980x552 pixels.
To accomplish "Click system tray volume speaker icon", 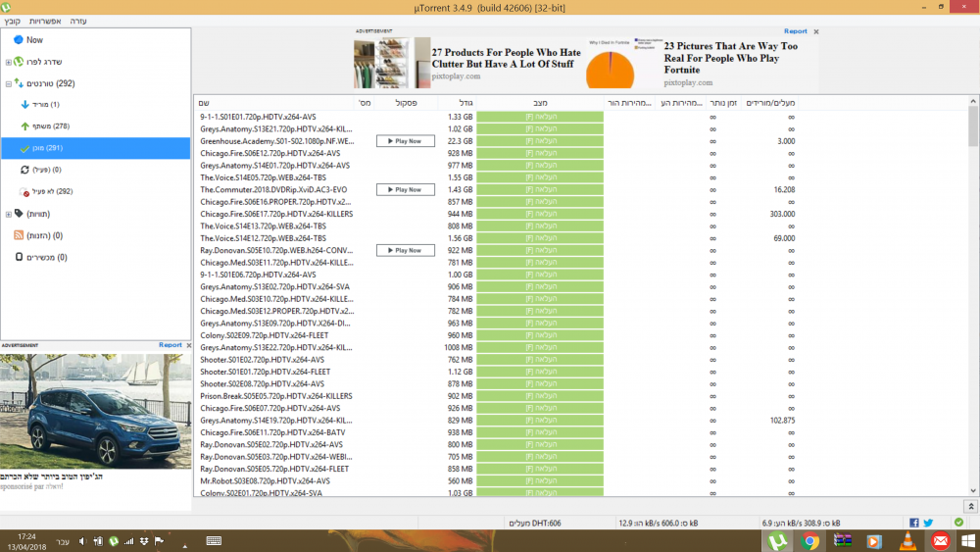I will click(82, 541).
